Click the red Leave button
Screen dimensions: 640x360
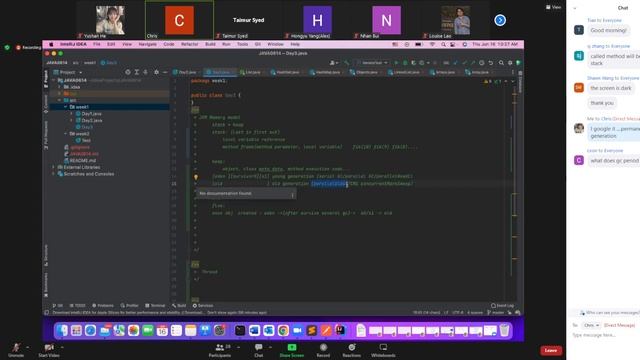pyautogui.click(x=551, y=350)
